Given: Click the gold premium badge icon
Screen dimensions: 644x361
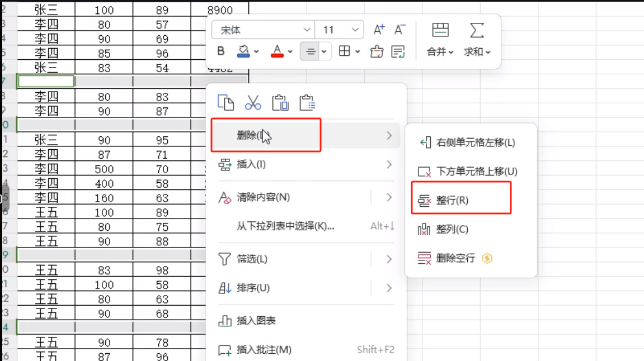Looking at the screenshot, I should pyautogui.click(x=487, y=258).
